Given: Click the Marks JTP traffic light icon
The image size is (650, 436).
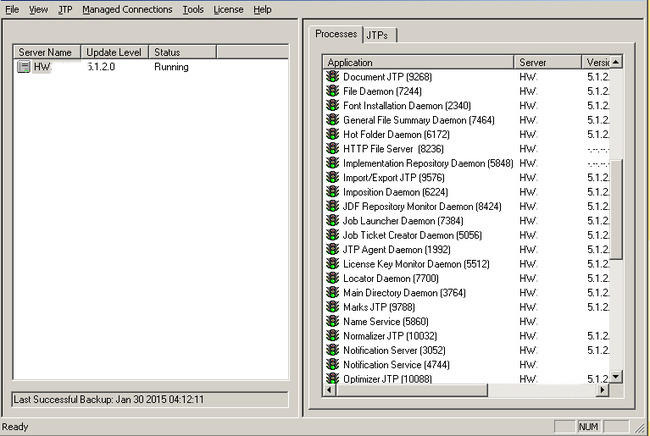Looking at the screenshot, I should click(332, 307).
